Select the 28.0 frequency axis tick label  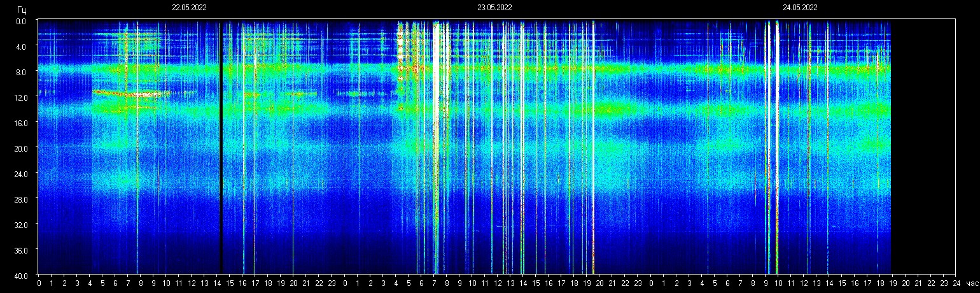(x=22, y=199)
